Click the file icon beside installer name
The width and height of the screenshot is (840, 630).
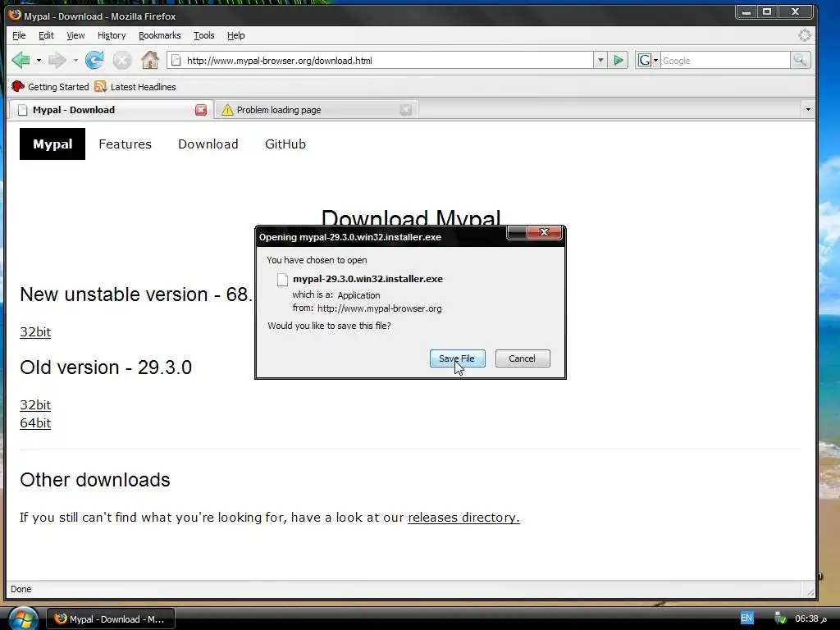[282, 279]
